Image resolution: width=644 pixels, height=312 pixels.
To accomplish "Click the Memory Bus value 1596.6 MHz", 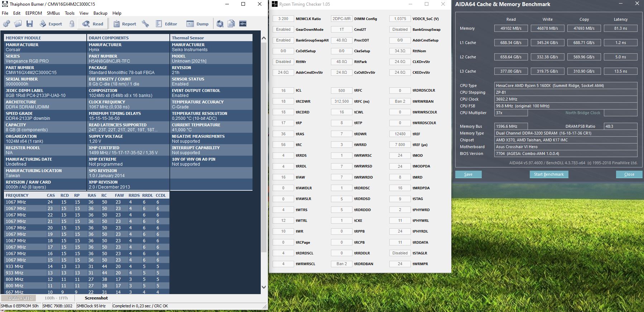I will point(511,126).
